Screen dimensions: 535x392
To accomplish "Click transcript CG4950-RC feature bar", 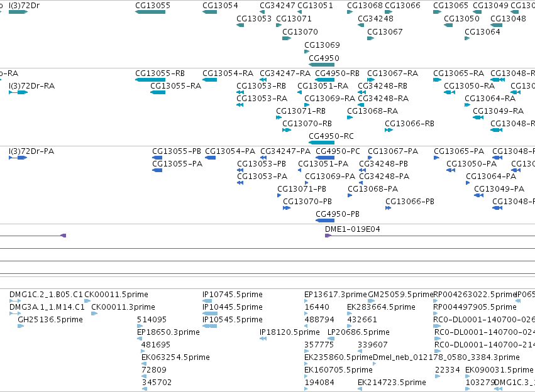I will tap(322, 143).
